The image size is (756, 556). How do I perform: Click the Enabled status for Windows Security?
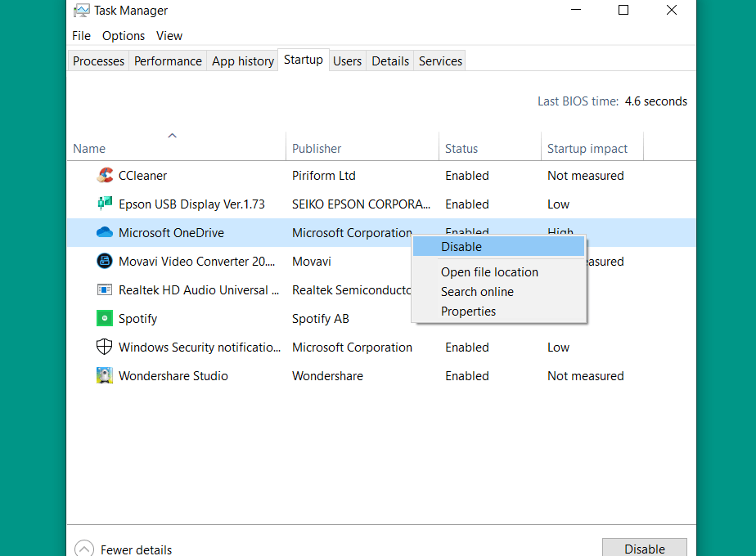click(x=467, y=347)
